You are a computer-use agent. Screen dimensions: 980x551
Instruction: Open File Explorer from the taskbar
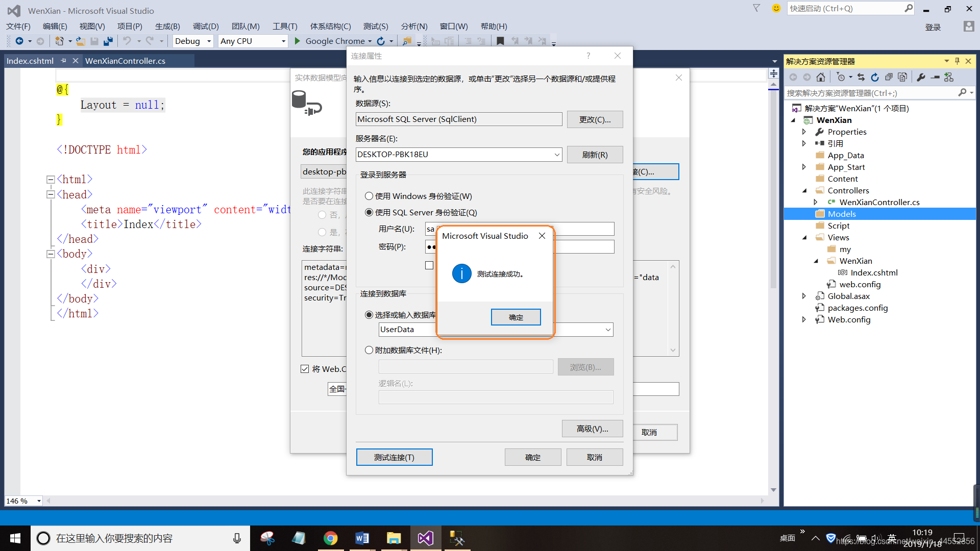394,538
